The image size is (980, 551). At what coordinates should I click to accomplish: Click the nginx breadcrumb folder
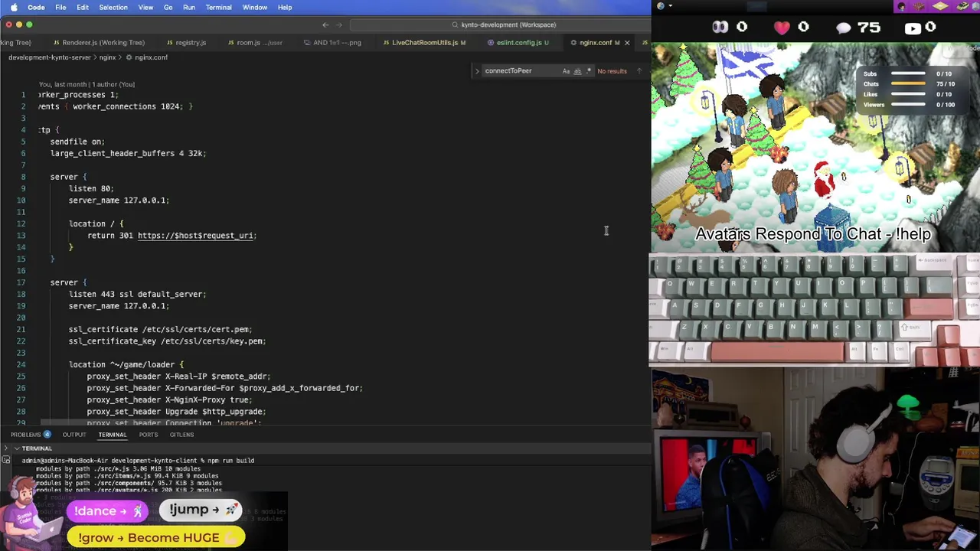click(x=107, y=57)
